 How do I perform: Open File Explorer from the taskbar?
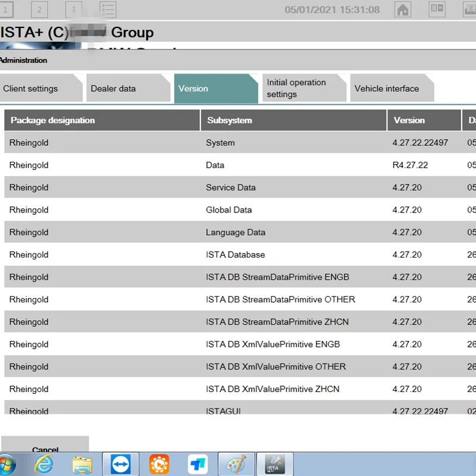pos(82,465)
